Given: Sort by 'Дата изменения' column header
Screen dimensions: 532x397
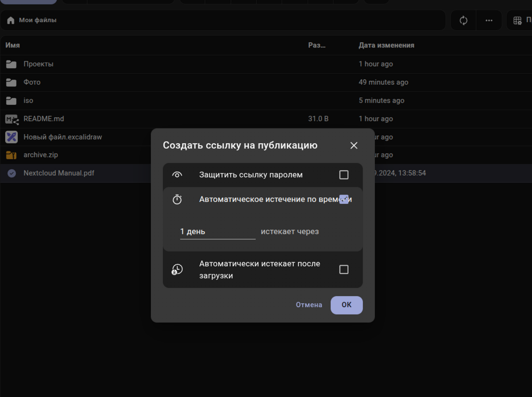Looking at the screenshot, I should pos(386,45).
